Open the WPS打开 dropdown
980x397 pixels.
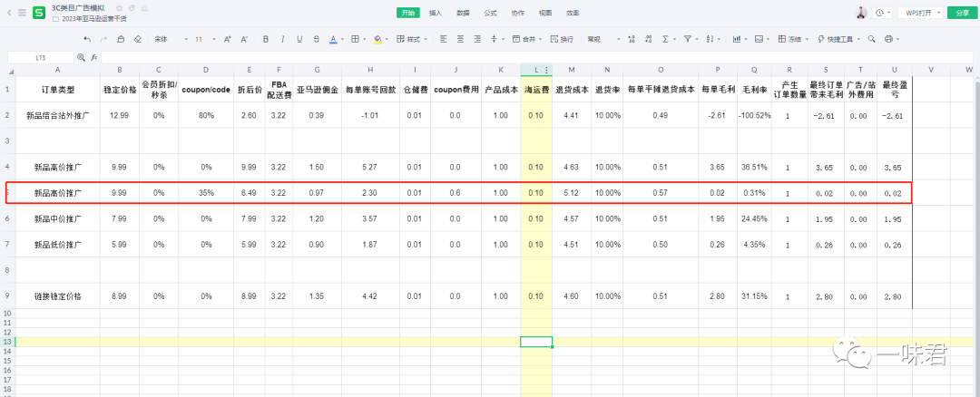[919, 13]
